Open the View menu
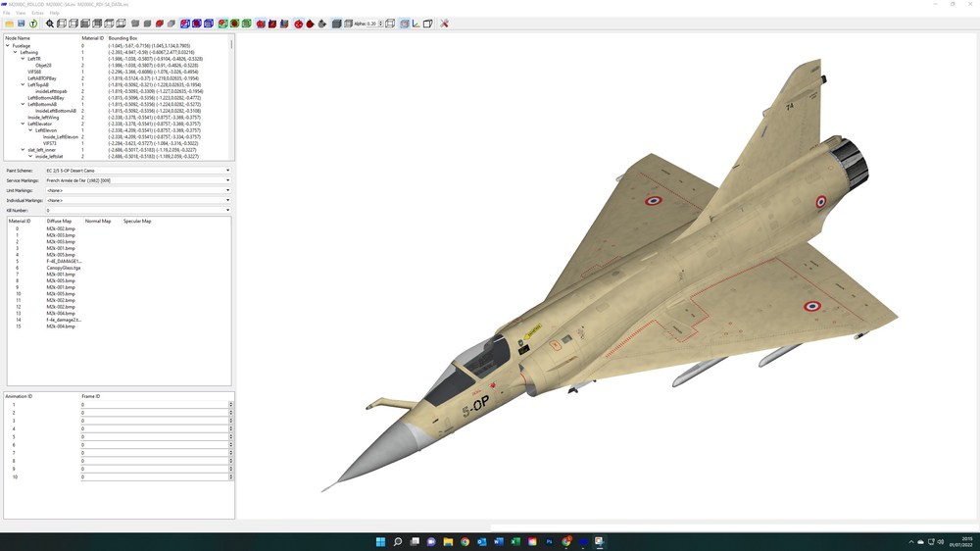The image size is (980, 551). pos(21,13)
